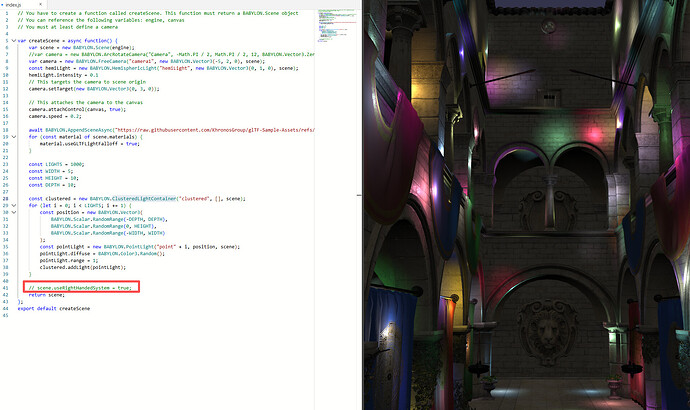Click 'pointLight.range = 1;' line
The width and height of the screenshot is (690, 410).
(69, 260)
